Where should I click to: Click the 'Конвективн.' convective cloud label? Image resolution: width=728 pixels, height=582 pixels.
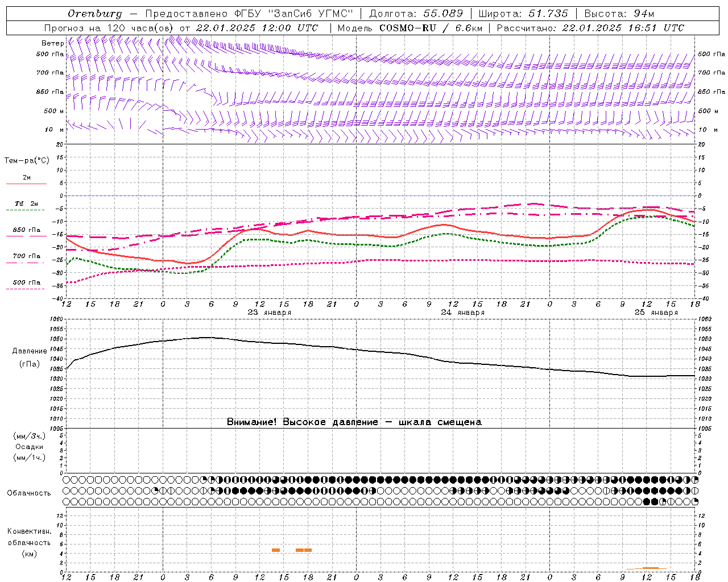(x=29, y=531)
